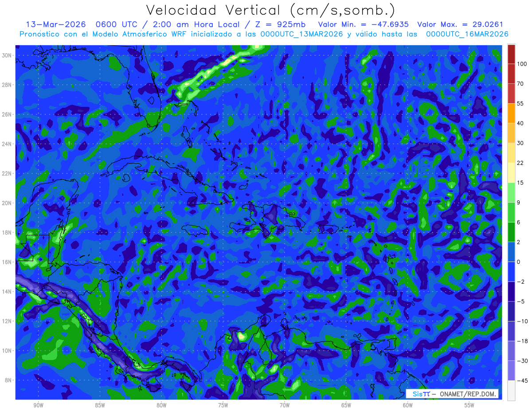Click the "Valor Max. = 29.0261" text
The width and height of the screenshot is (532, 411).
[x=460, y=24]
